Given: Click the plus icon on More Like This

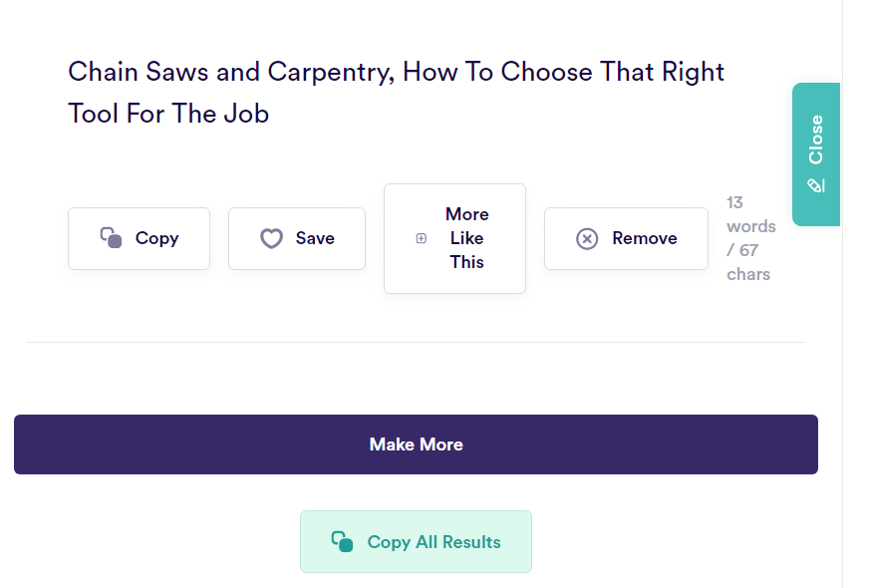Looking at the screenshot, I should click(420, 238).
